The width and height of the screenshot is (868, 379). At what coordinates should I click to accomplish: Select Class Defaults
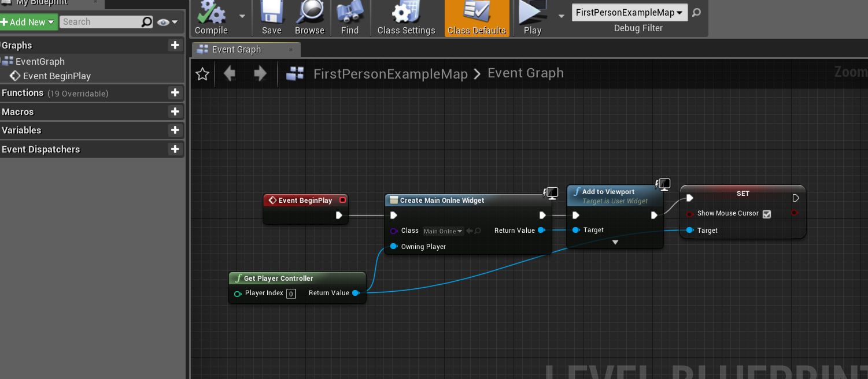pyautogui.click(x=477, y=14)
